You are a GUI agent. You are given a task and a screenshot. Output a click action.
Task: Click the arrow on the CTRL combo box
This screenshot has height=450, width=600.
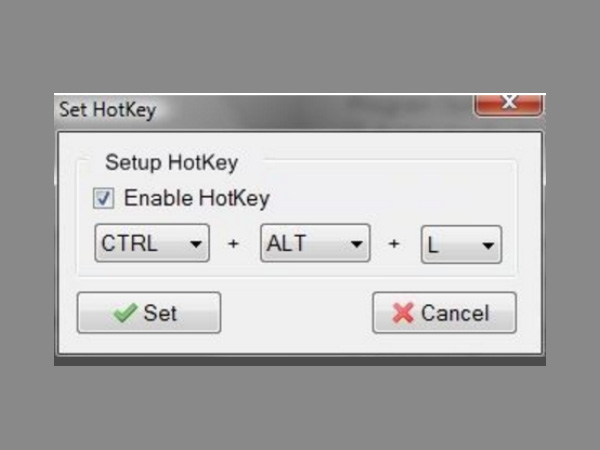194,244
